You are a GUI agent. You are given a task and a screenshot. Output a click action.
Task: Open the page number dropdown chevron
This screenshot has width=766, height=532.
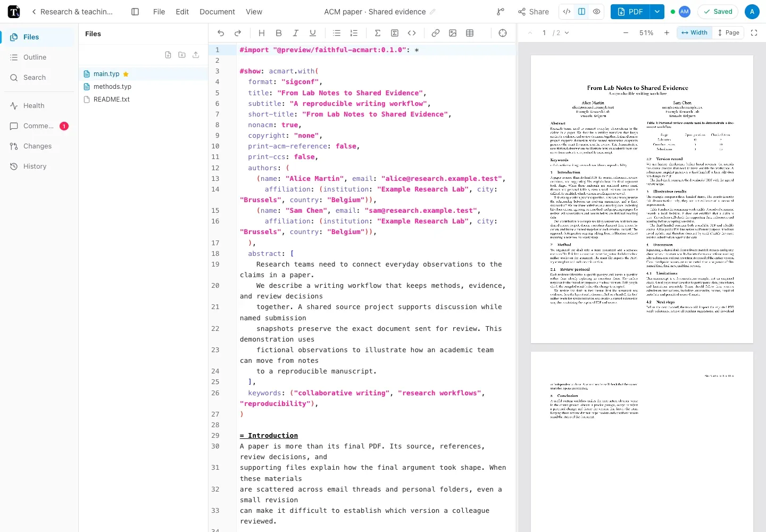coord(567,33)
